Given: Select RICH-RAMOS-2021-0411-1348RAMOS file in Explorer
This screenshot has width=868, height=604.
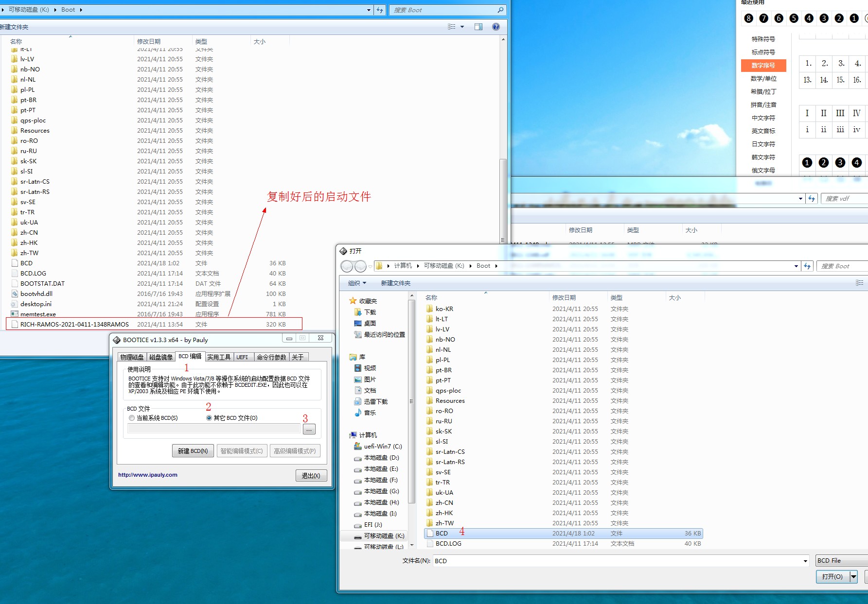Looking at the screenshot, I should [154, 324].
